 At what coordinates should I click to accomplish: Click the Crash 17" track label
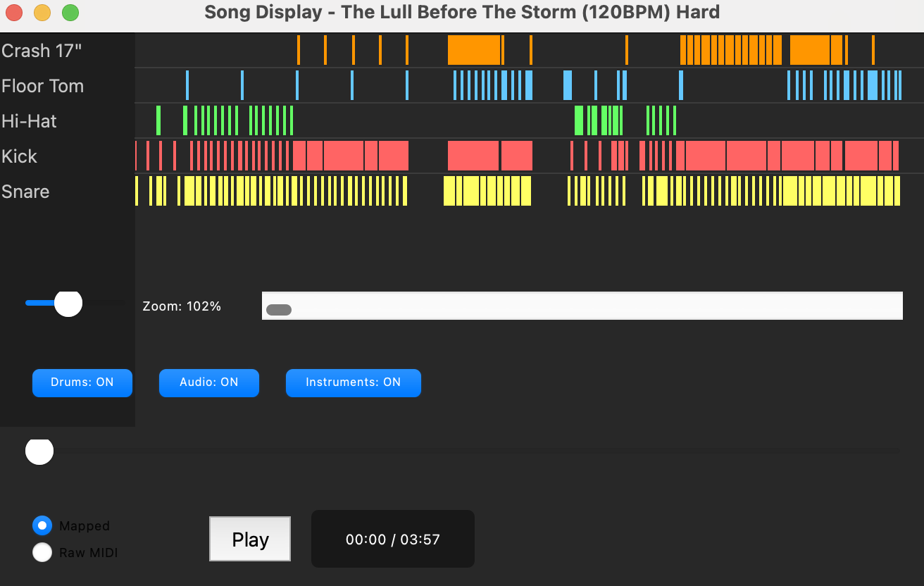(42, 51)
